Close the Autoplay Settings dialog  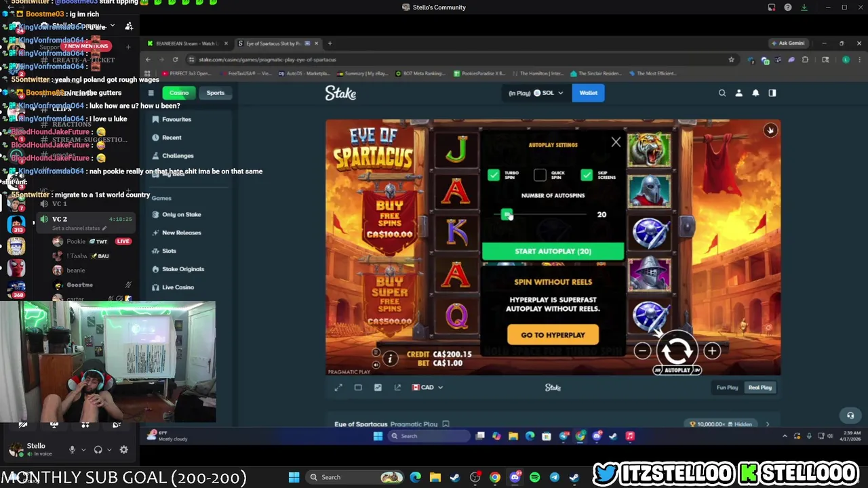(x=616, y=142)
